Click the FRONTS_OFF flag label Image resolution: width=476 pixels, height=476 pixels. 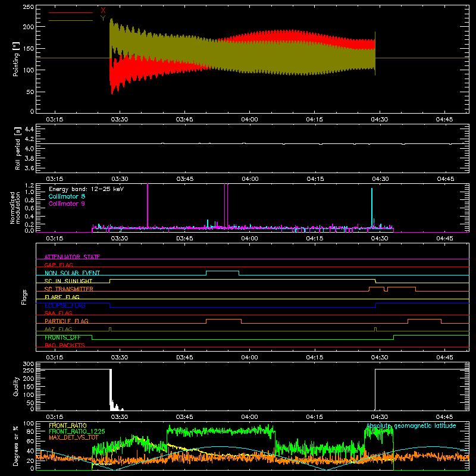pos(62,337)
